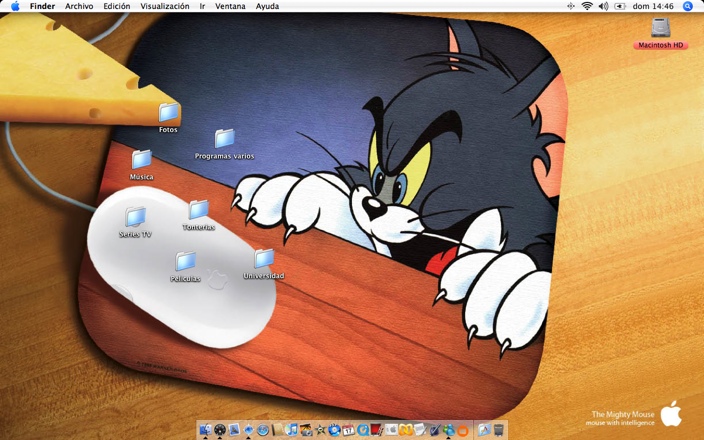The height and width of the screenshot is (440, 704).
Task: Select the Programas varios folder
Action: [x=224, y=138]
